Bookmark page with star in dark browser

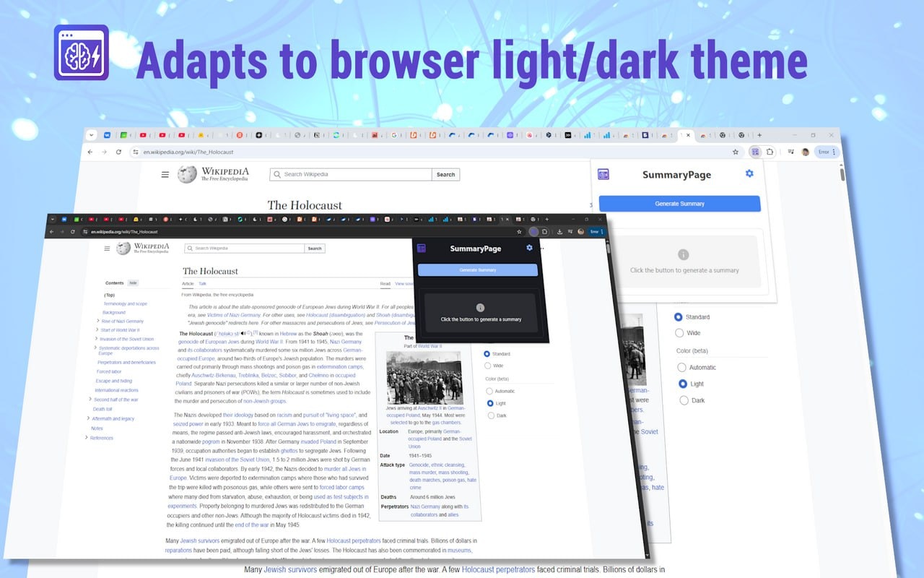click(520, 231)
